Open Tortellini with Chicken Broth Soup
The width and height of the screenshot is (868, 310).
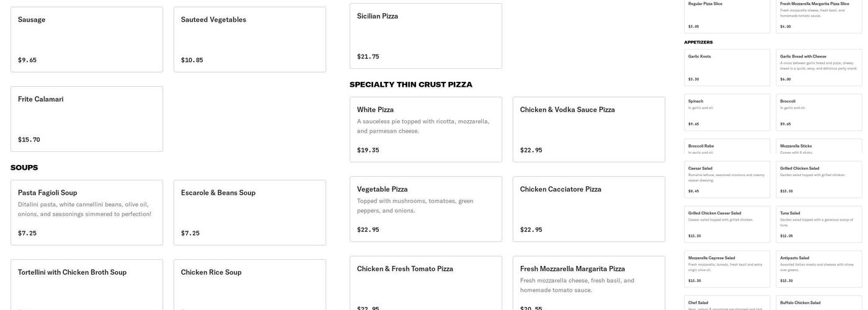(87, 285)
